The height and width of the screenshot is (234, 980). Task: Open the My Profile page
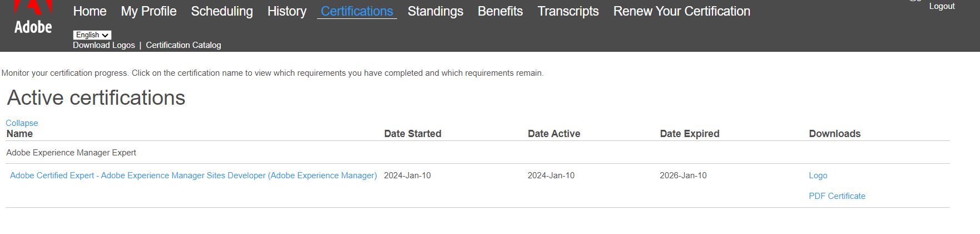tap(149, 11)
